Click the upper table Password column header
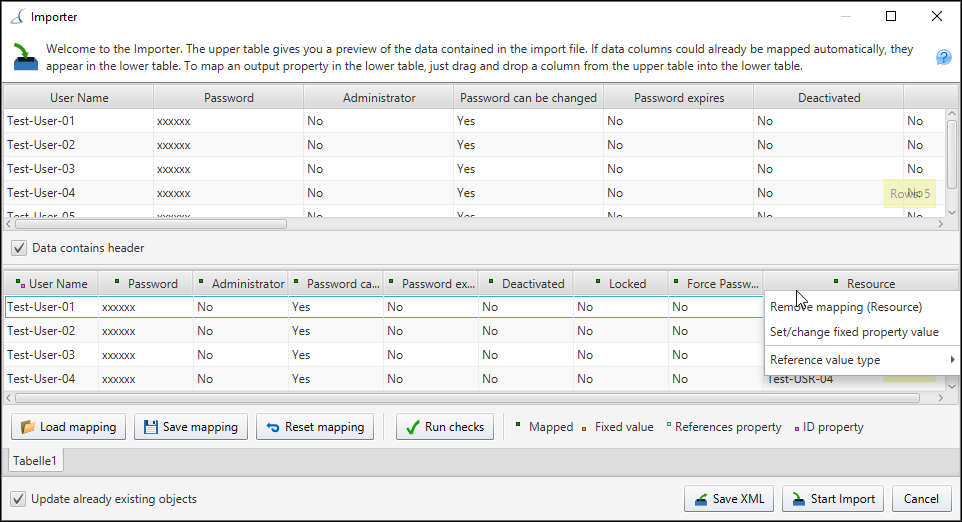The image size is (962, 522). click(229, 98)
